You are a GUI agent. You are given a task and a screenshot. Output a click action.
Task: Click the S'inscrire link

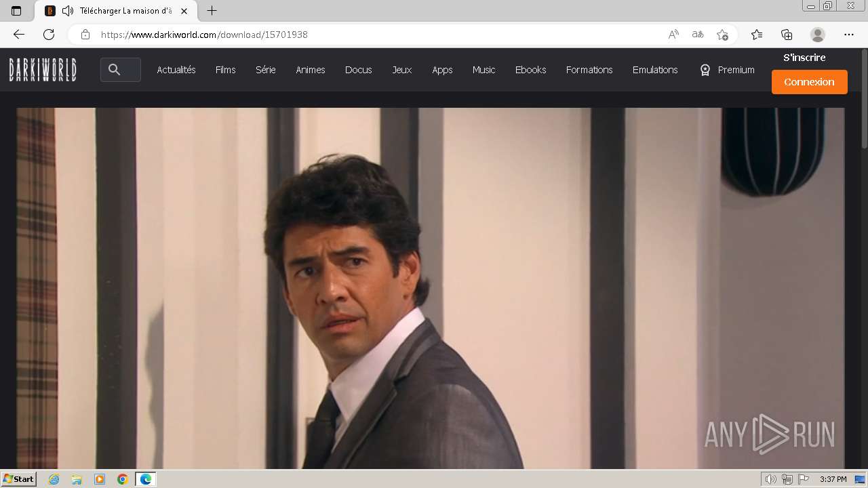(804, 58)
